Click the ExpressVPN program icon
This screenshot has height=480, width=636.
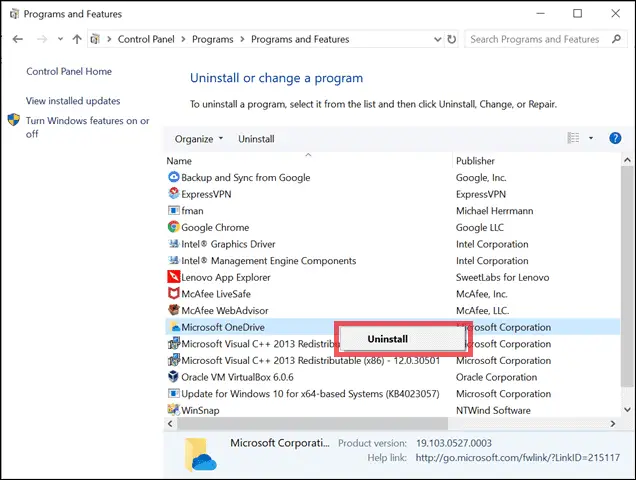pyautogui.click(x=174, y=194)
